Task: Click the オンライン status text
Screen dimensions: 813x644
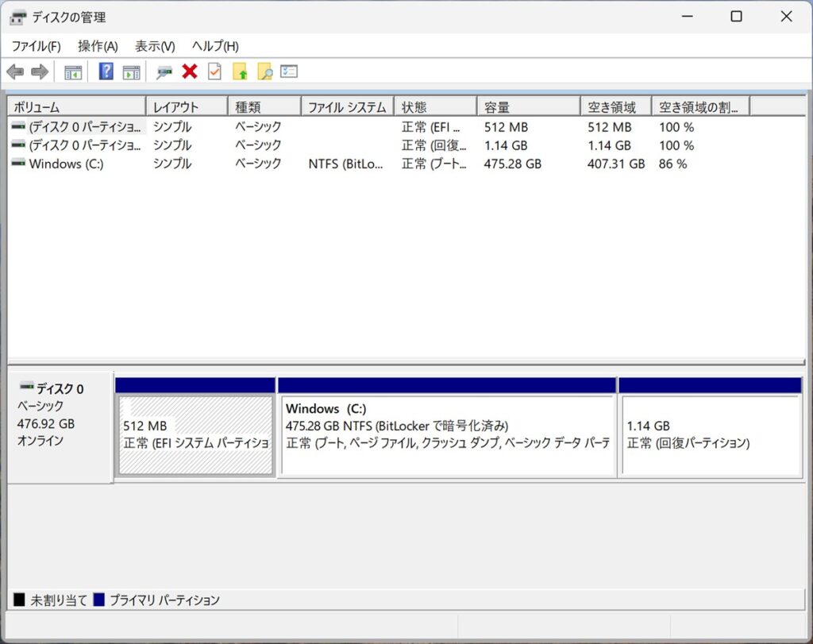Action: pyautogui.click(x=40, y=441)
